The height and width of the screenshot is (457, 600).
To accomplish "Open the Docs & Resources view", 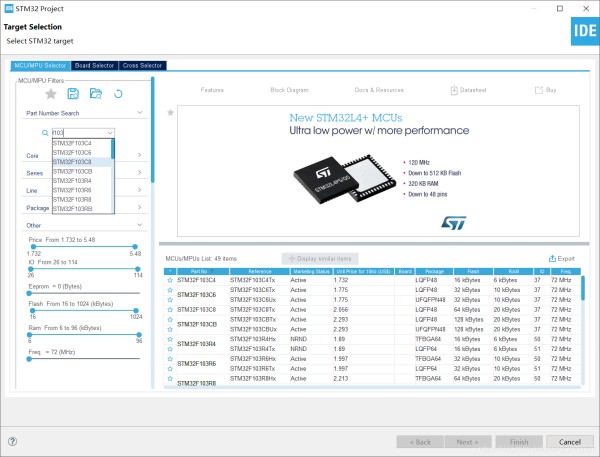I will [379, 90].
